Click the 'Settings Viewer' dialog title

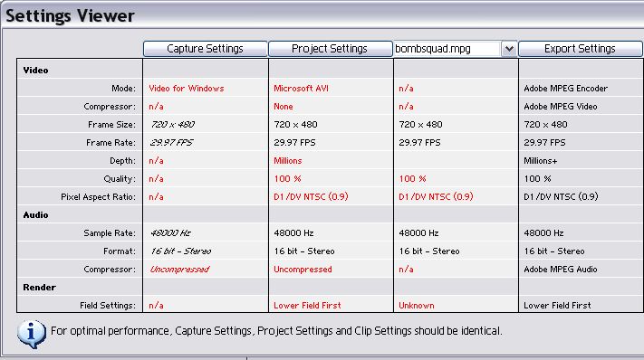click(70, 16)
